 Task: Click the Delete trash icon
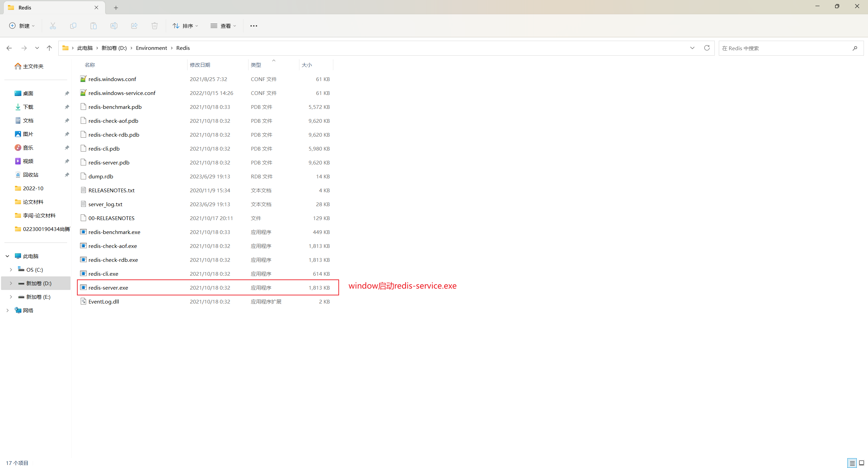[155, 26]
